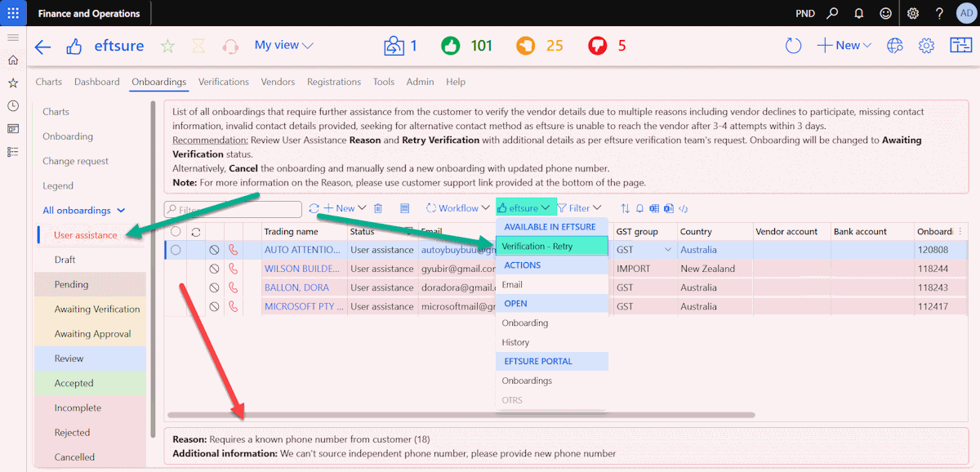This screenshot has width=980, height=472.
Task: Open the Workflow dropdown
Action: coord(458,208)
